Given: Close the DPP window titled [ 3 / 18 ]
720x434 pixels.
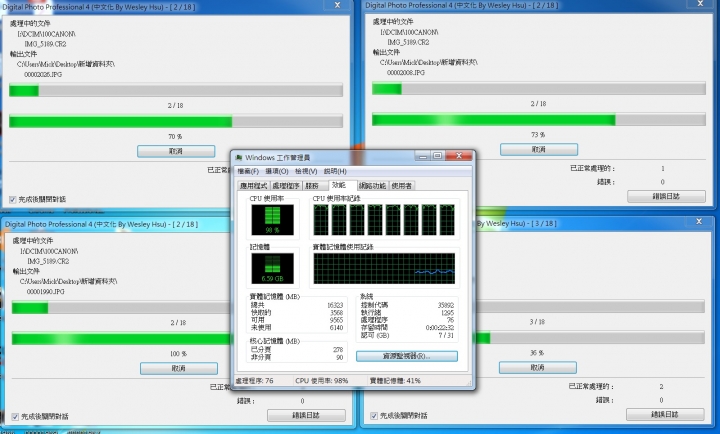Looking at the screenshot, I should 699,221.
